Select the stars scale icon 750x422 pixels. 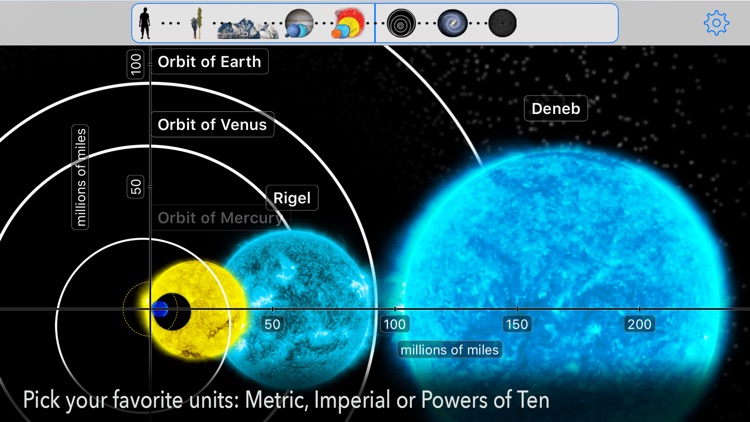point(348,23)
